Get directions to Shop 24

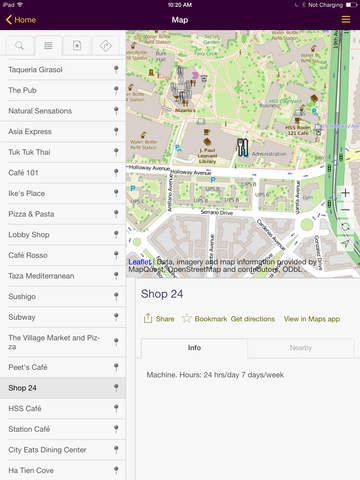pos(253,319)
